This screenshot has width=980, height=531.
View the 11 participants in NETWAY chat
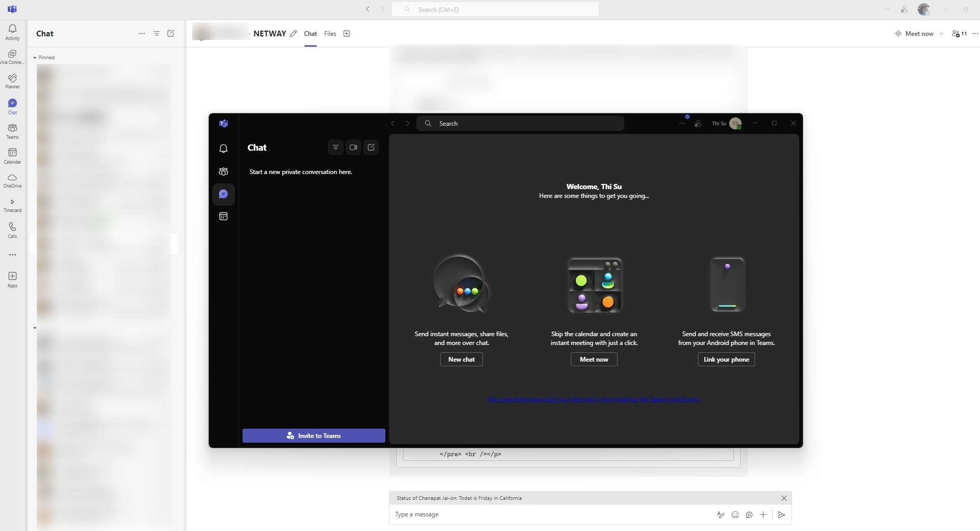[959, 34]
